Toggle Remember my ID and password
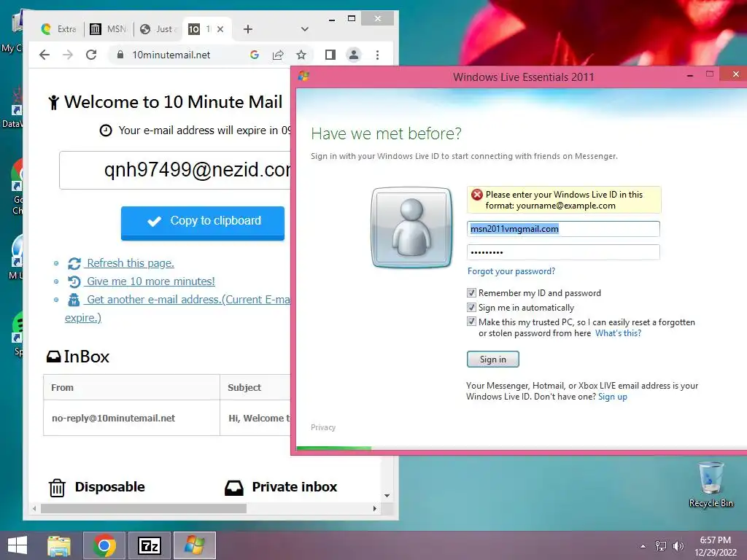747x560 pixels. click(472, 293)
